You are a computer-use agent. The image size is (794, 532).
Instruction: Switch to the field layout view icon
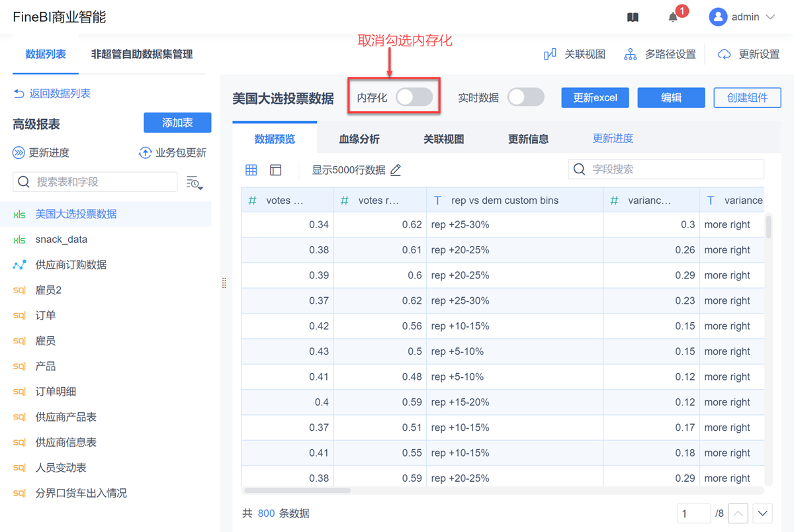tap(276, 170)
